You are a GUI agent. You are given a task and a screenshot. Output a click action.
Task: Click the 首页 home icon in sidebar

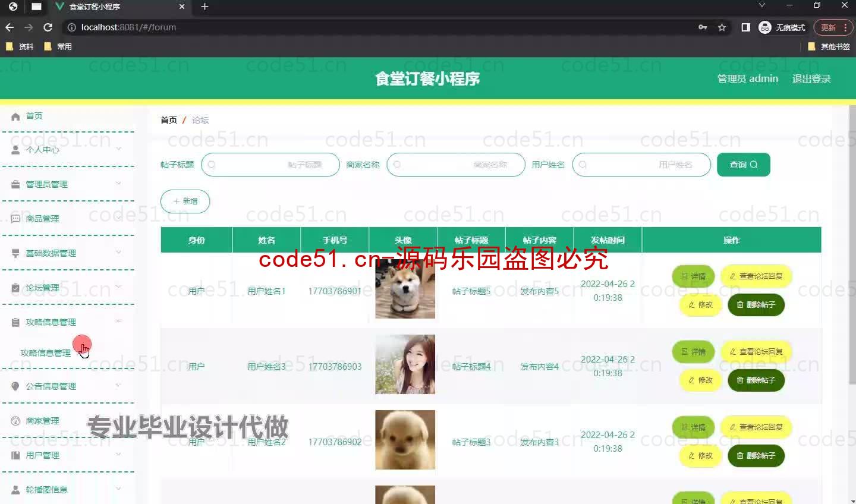pos(15,116)
